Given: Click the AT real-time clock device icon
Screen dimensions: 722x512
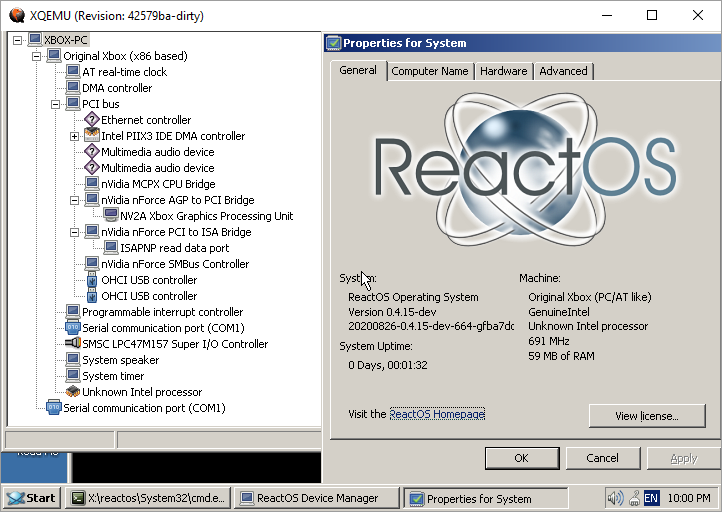Looking at the screenshot, I should tap(73, 72).
